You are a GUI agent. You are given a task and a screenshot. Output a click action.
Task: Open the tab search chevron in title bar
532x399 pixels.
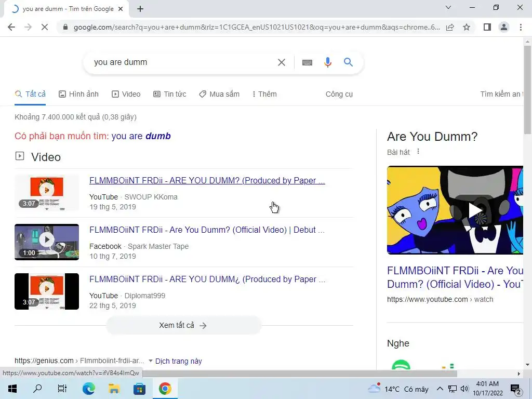tap(448, 7)
